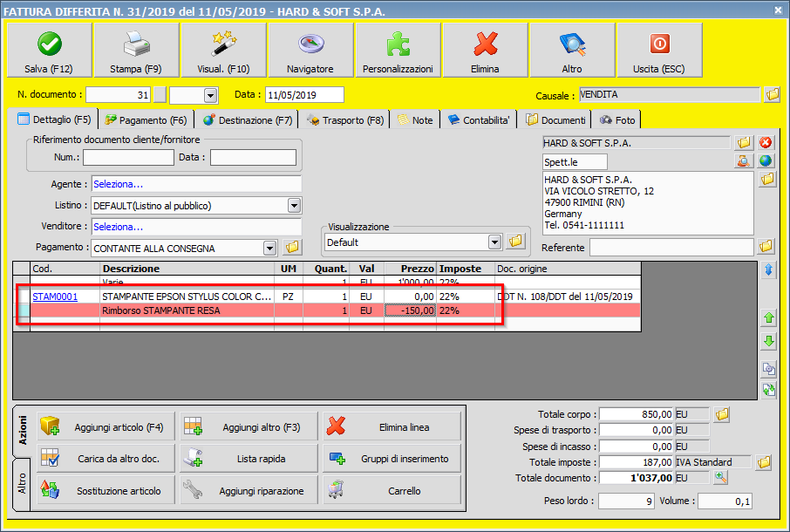Expand the Listino dropdown
This screenshot has height=532, width=790.
294,205
